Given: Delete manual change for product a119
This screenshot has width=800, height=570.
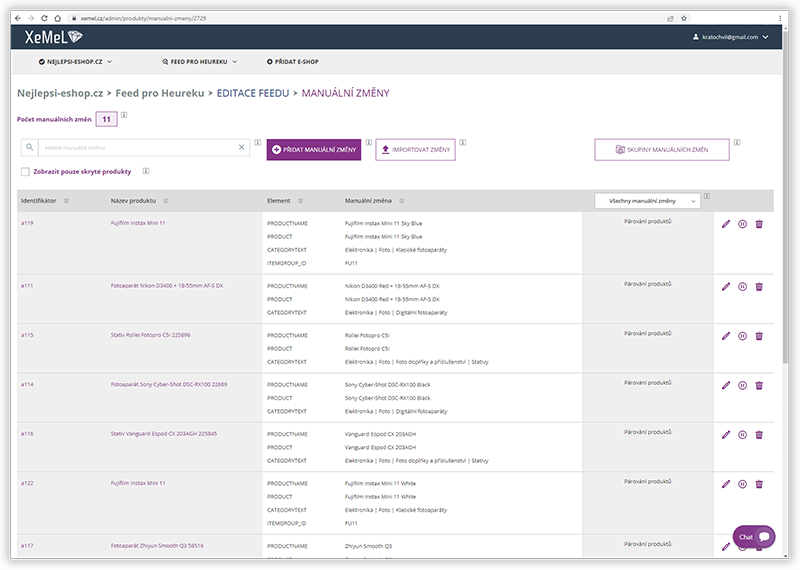Looking at the screenshot, I should click(759, 224).
